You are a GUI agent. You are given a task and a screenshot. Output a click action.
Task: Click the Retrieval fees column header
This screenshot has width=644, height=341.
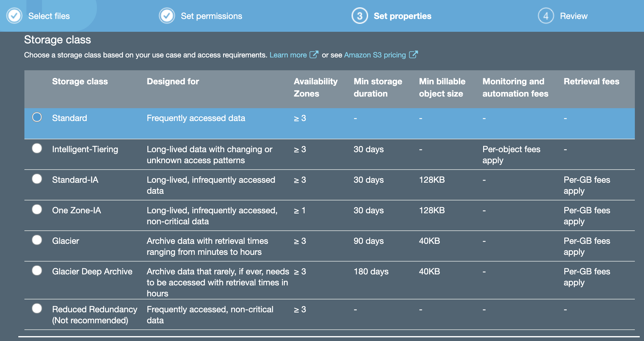pos(591,82)
